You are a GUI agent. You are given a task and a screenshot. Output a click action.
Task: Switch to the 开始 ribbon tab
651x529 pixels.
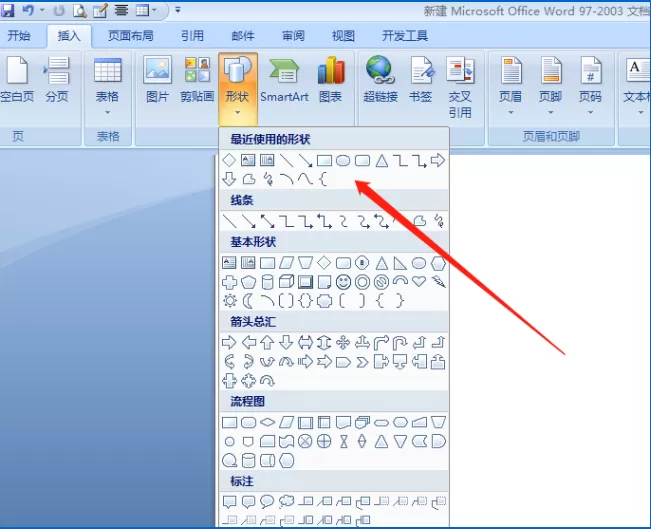click(19, 36)
